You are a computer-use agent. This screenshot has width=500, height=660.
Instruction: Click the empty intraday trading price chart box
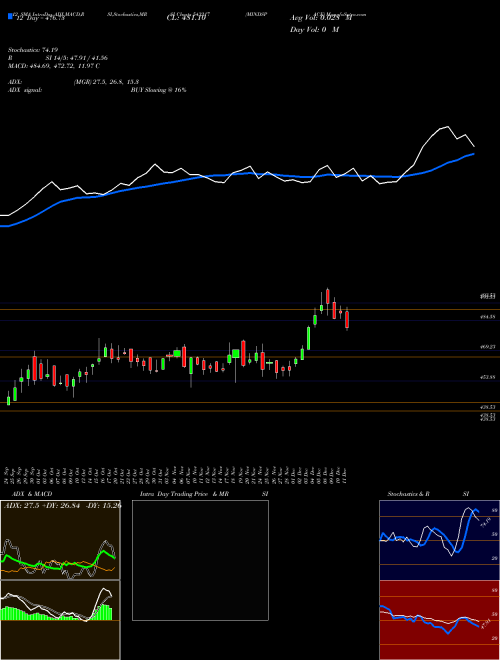(200, 560)
